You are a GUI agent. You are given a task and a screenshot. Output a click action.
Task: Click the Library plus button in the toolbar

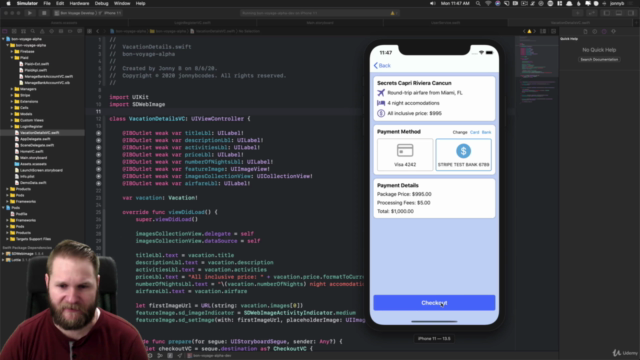coord(578,13)
